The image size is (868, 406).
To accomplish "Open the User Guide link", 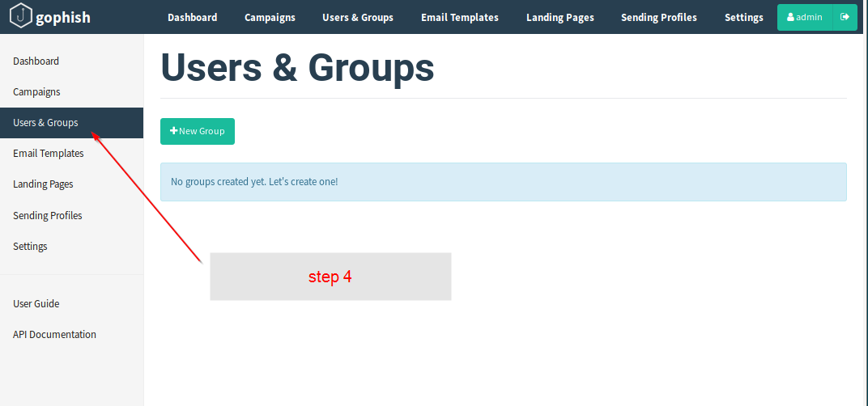I will click(x=36, y=304).
